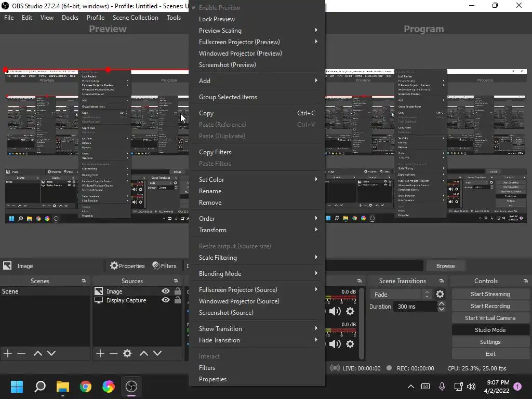
Task: Open Fade transition properties gear
Action: pos(440,294)
